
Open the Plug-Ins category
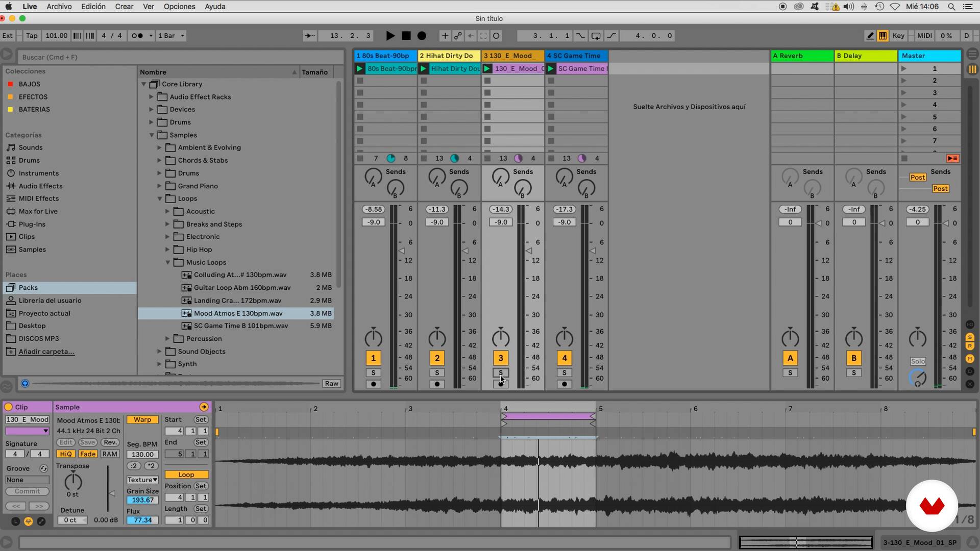pos(32,224)
